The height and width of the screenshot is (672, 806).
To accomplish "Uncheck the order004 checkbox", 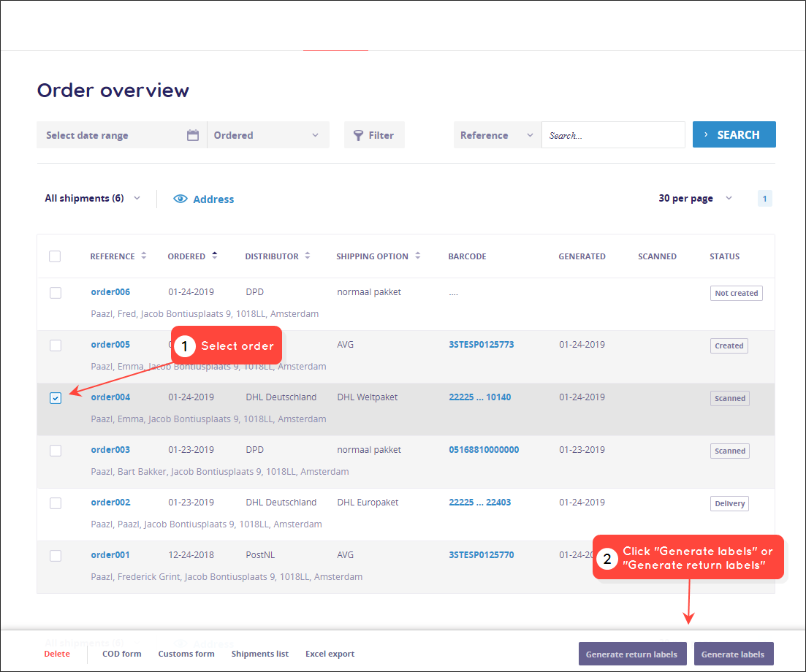I will pyautogui.click(x=56, y=398).
